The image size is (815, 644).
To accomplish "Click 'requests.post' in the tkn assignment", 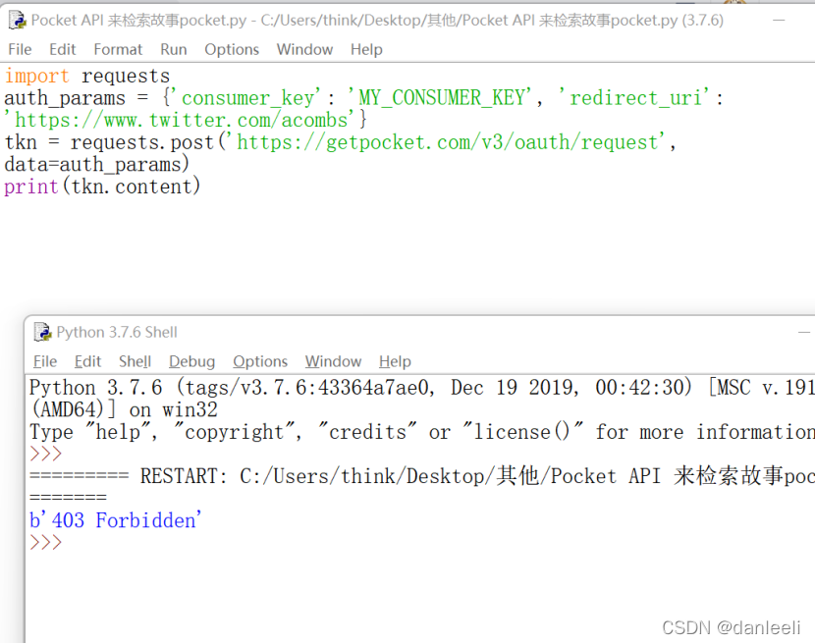I will 142,143.
